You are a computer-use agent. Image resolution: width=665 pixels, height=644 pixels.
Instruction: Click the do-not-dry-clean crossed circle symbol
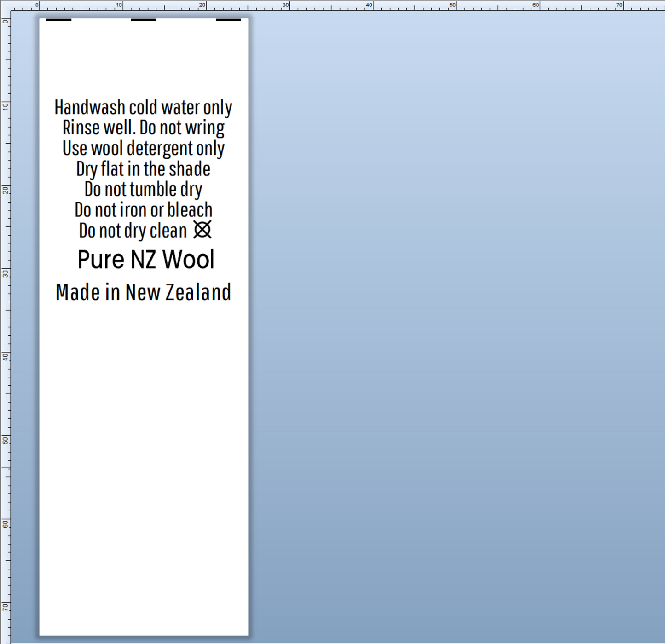(202, 229)
